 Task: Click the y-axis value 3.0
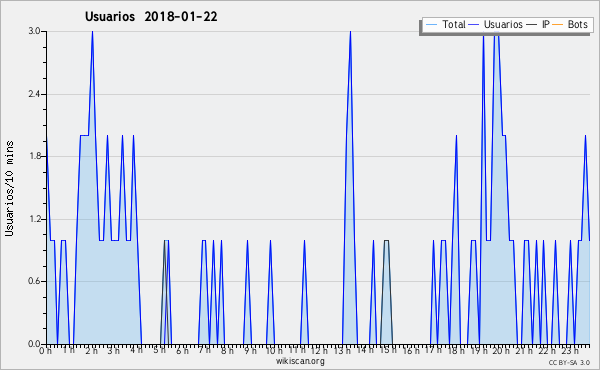[34, 31]
